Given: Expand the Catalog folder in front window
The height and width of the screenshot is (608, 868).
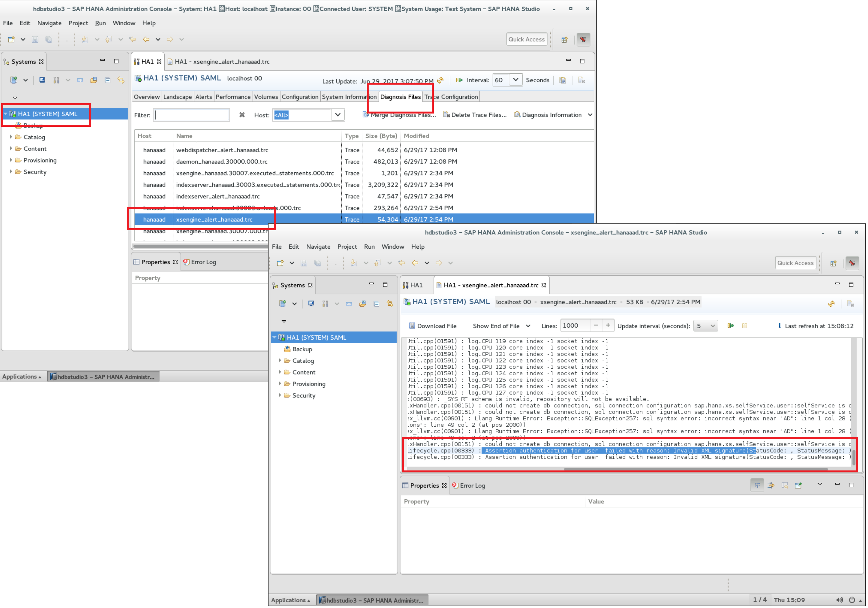Looking at the screenshot, I should tap(280, 361).
